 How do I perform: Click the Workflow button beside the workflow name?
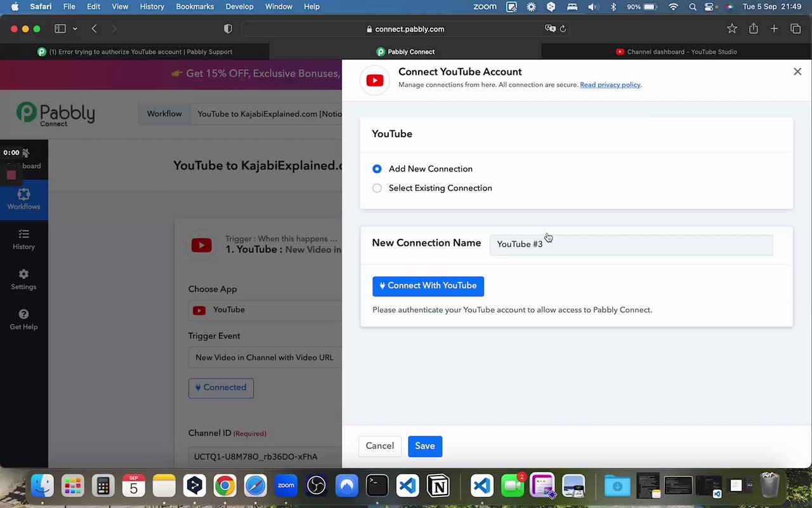click(x=164, y=114)
